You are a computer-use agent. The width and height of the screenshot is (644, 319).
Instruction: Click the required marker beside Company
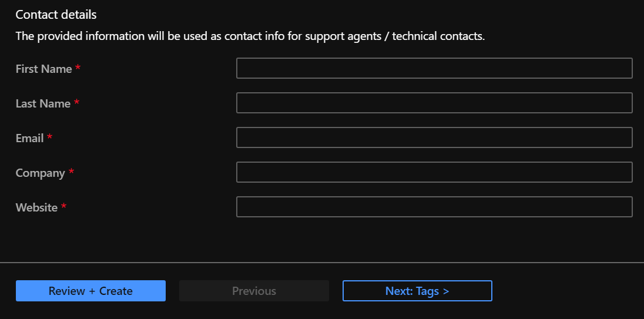tap(72, 172)
